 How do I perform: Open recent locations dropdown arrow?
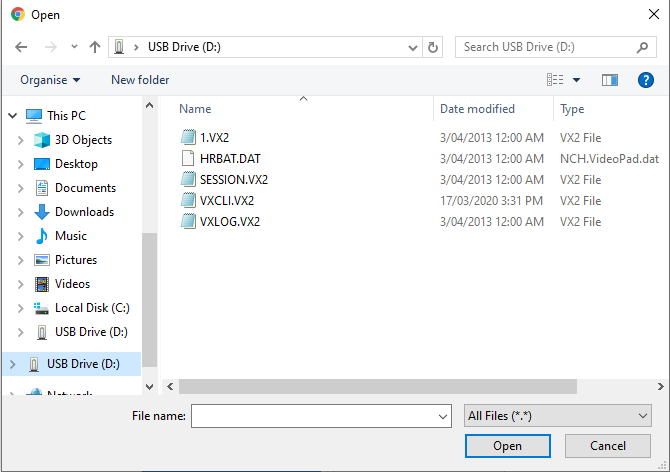pyautogui.click(x=74, y=47)
